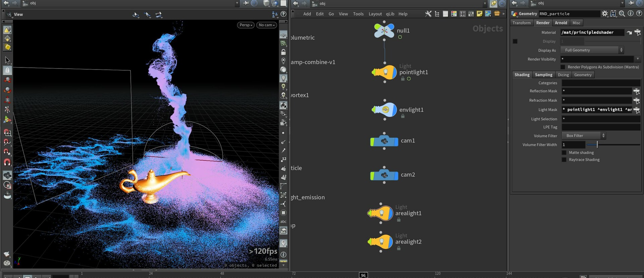Click the magnifier search icon in parameters
This screenshot has height=278, width=644.
click(622, 14)
